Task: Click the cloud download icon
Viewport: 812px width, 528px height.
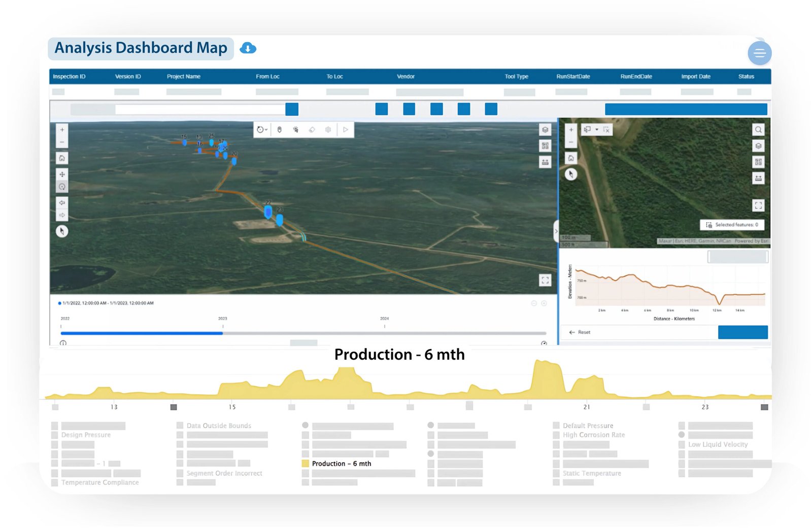Action: (248, 48)
